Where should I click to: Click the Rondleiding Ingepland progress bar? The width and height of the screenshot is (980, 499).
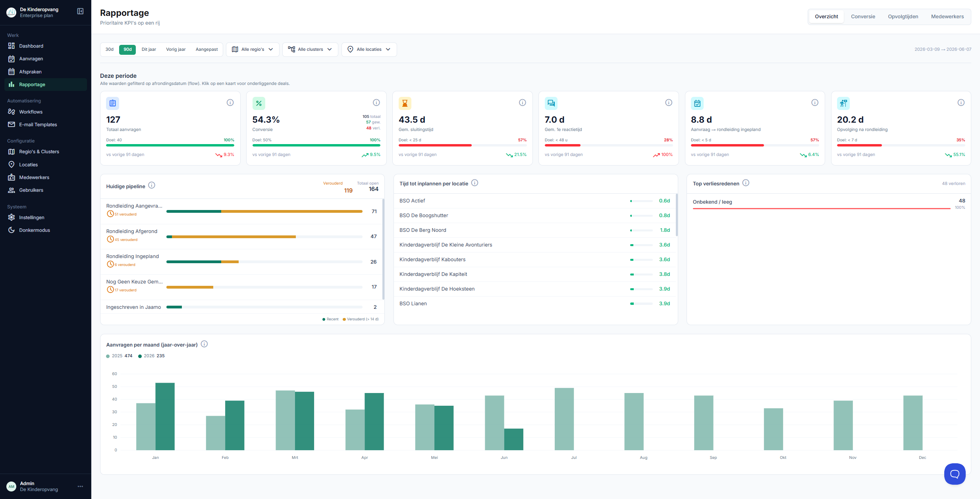264,262
